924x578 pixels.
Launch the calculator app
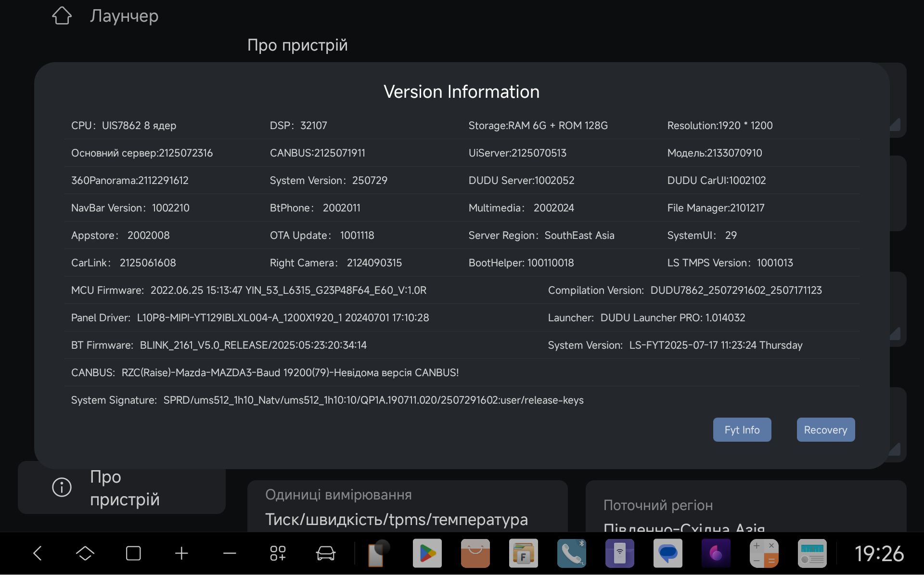(764, 553)
